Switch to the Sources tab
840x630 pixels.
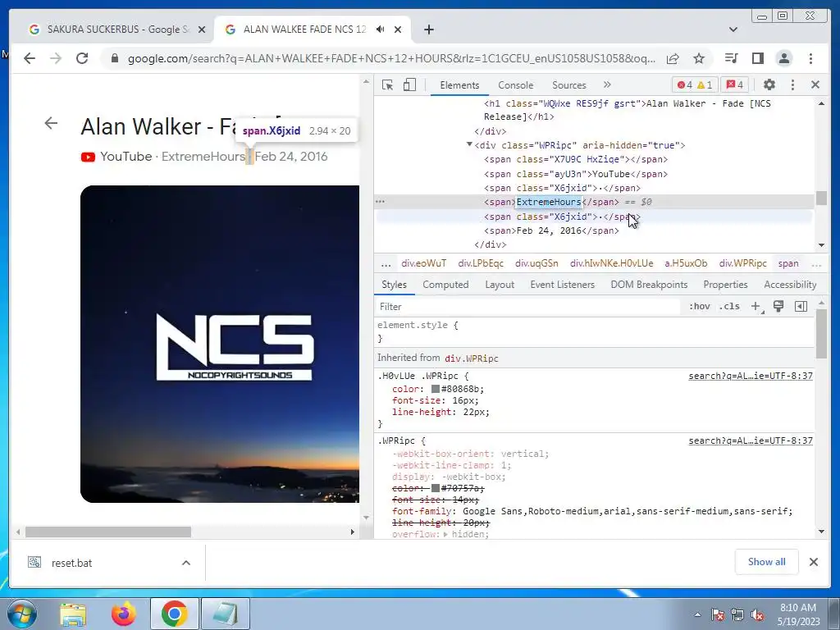tap(569, 85)
